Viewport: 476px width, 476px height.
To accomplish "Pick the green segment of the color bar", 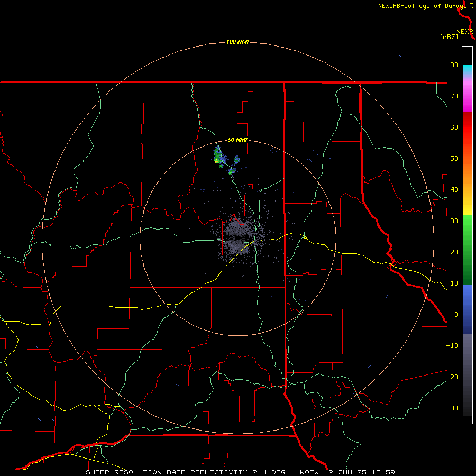I will tap(467, 250).
